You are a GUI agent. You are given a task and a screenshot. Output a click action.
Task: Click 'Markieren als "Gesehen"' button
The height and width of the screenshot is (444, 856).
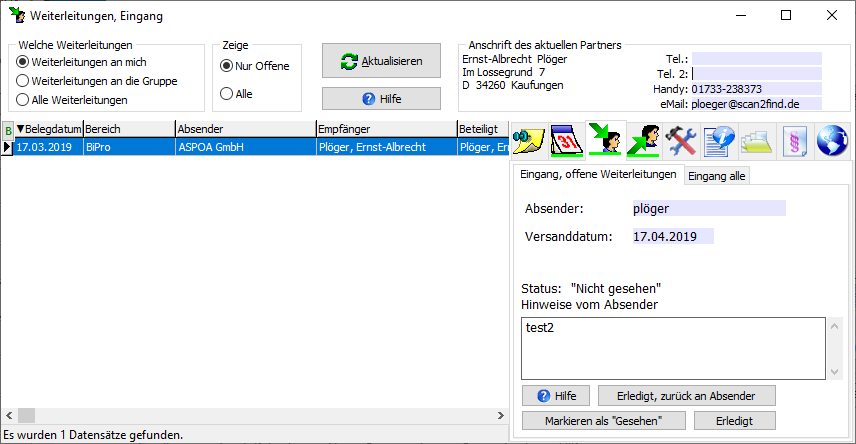[604, 421]
